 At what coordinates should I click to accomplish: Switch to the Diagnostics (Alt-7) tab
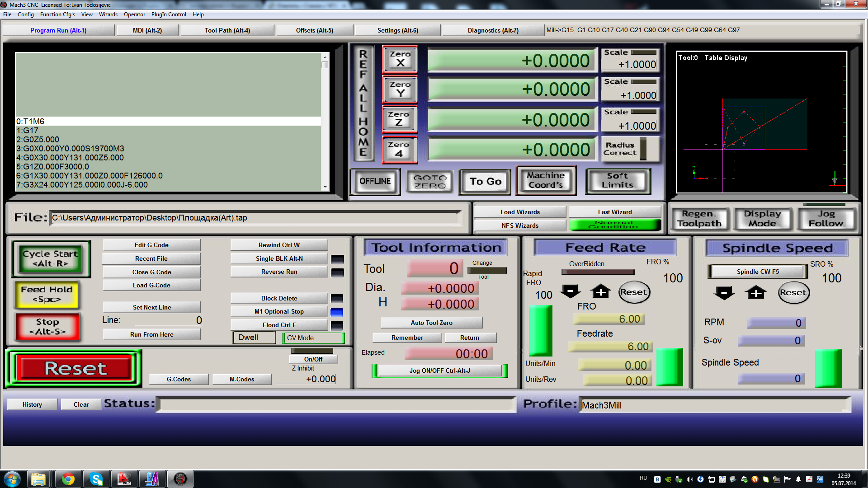[x=493, y=30]
